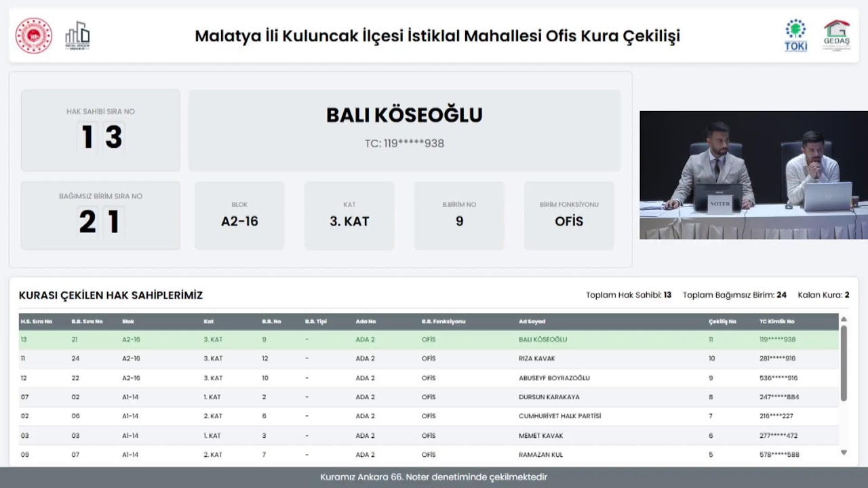Click the 281*****916 TC number cell
868x488 pixels.
[x=778, y=359]
